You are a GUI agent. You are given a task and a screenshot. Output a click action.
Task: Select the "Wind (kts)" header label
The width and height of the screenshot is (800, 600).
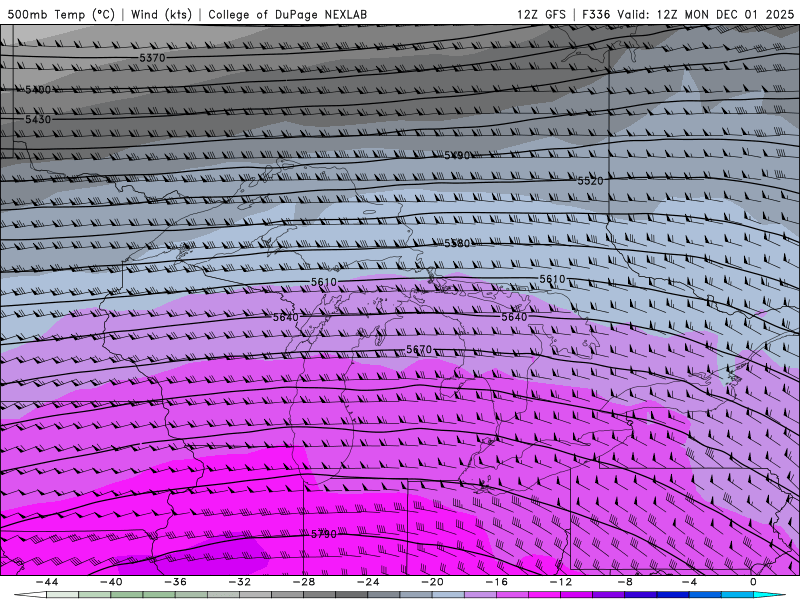(x=161, y=14)
